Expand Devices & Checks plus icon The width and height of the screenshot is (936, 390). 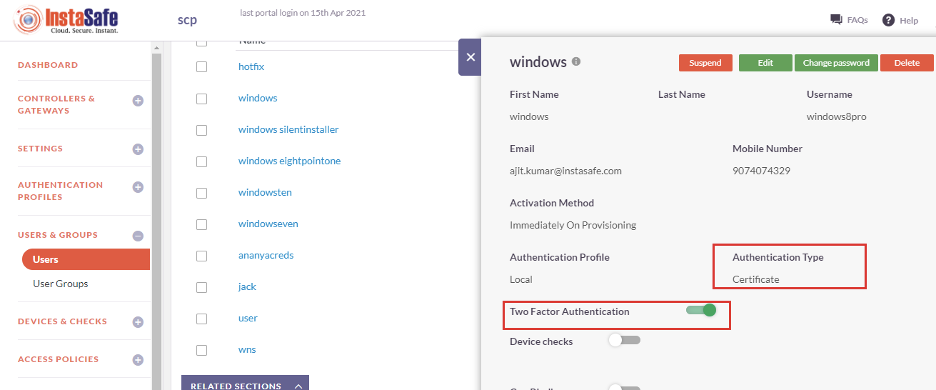(x=138, y=323)
